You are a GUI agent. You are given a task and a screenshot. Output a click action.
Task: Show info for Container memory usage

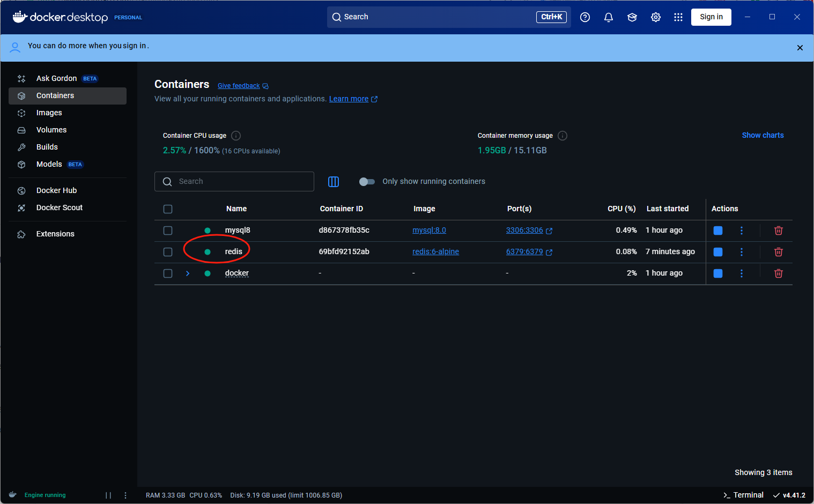pos(563,136)
